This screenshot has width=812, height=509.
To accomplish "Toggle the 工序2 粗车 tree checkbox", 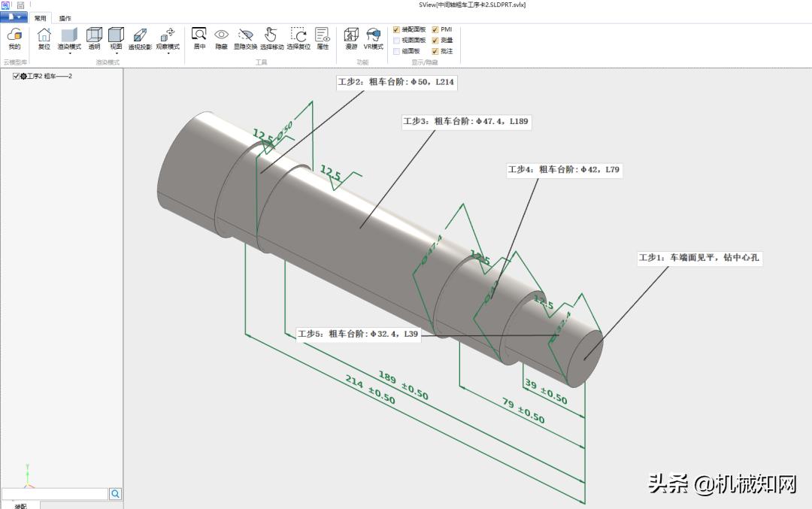I will [x=17, y=76].
